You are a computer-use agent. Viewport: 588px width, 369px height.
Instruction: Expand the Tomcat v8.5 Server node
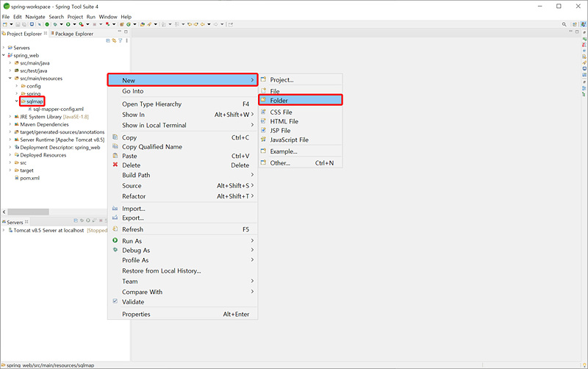click(4, 230)
